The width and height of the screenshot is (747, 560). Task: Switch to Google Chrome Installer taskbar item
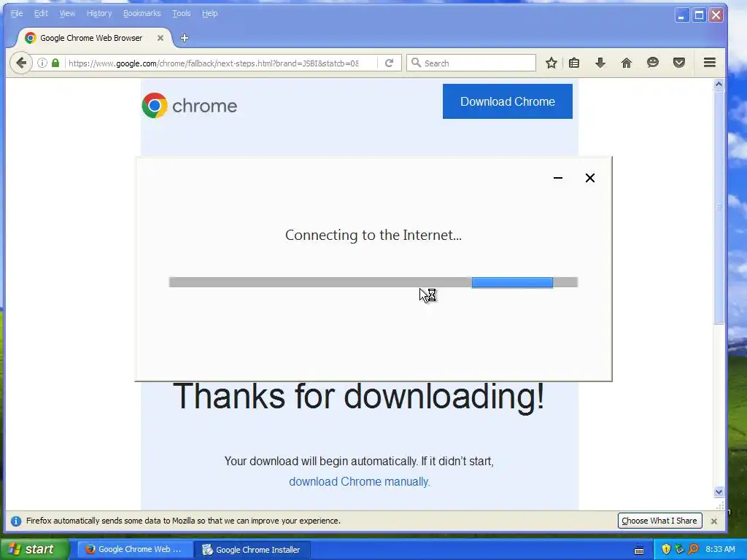point(252,550)
